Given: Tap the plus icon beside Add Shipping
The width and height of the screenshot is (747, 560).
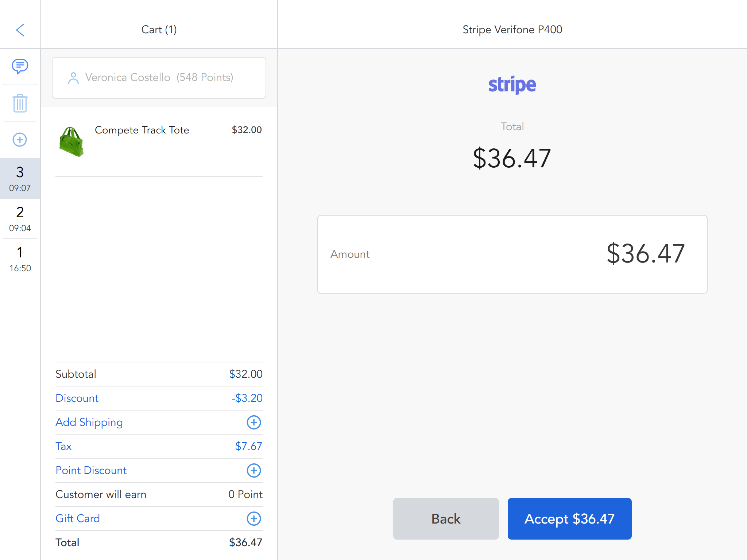Looking at the screenshot, I should [254, 422].
